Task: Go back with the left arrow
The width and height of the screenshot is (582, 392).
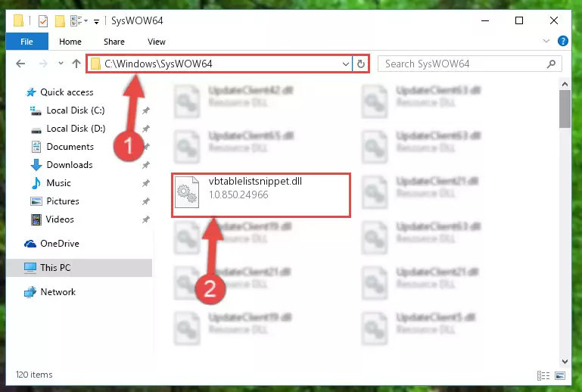Action: pos(20,64)
